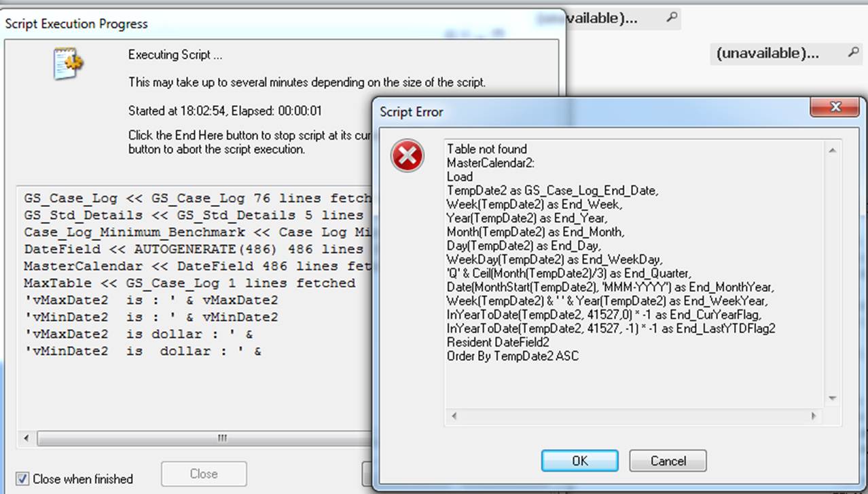Click the right arrow of the error text scrollbar
This screenshot has width=868, height=494.
(814, 415)
